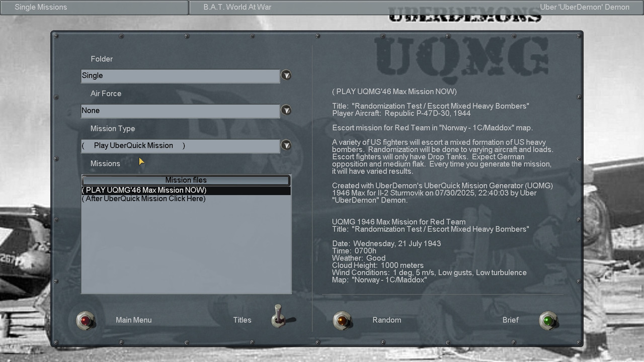The width and height of the screenshot is (644, 362).
Task: Open the Folder dropdown arrow
Action: [x=286, y=75]
